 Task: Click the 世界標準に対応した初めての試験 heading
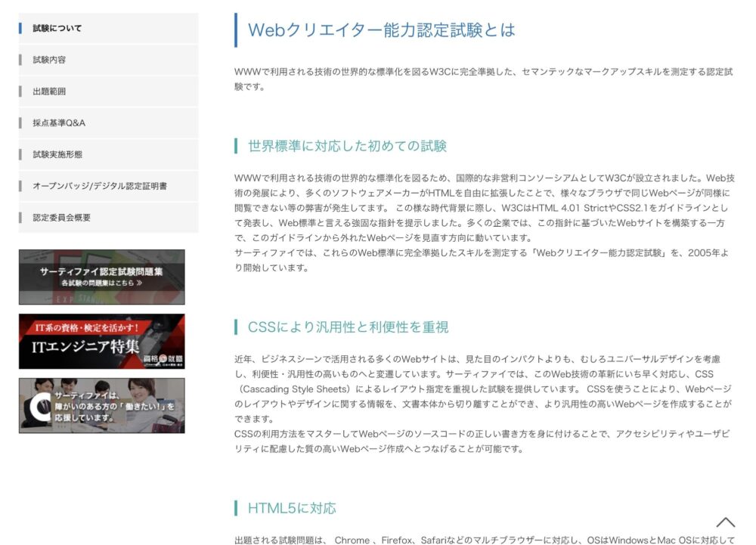click(347, 146)
